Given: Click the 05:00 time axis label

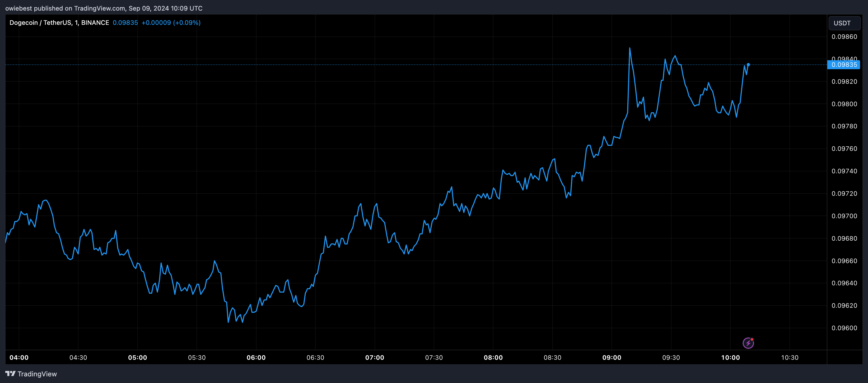Looking at the screenshot, I should point(137,357).
